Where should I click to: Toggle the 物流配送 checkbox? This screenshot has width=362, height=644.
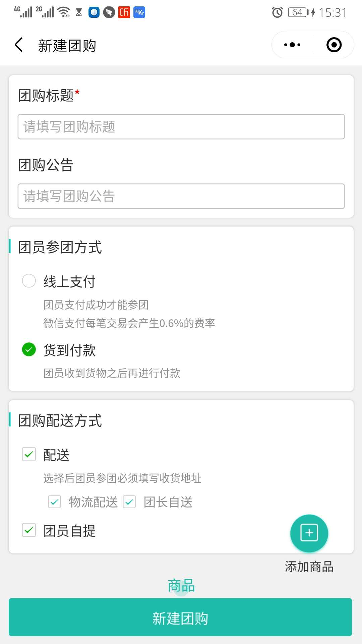[x=54, y=502]
